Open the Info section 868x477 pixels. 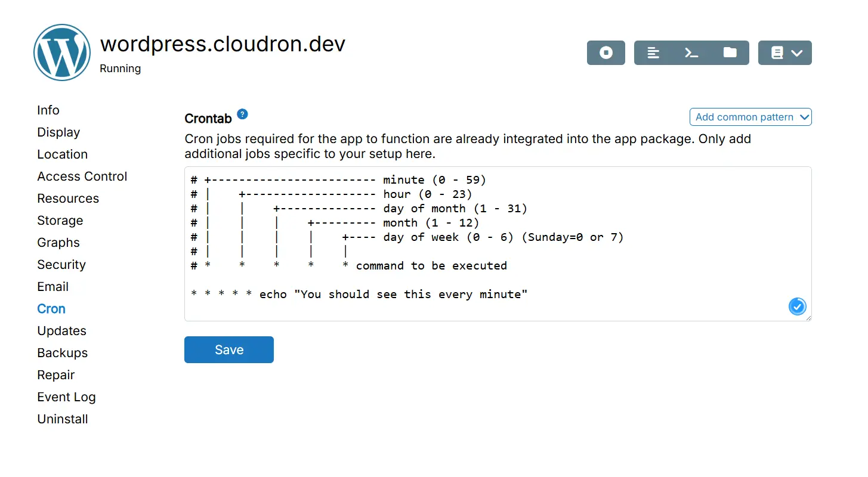48,110
